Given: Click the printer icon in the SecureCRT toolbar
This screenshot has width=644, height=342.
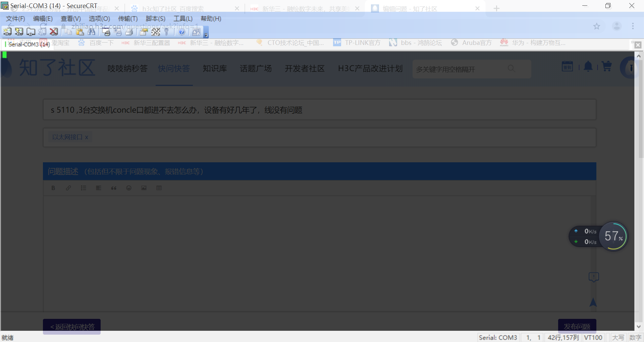Looking at the screenshot, I should click(x=129, y=32).
